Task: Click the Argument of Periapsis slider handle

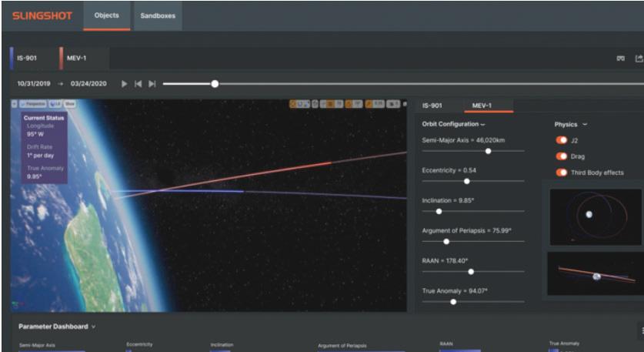Action: (446, 241)
